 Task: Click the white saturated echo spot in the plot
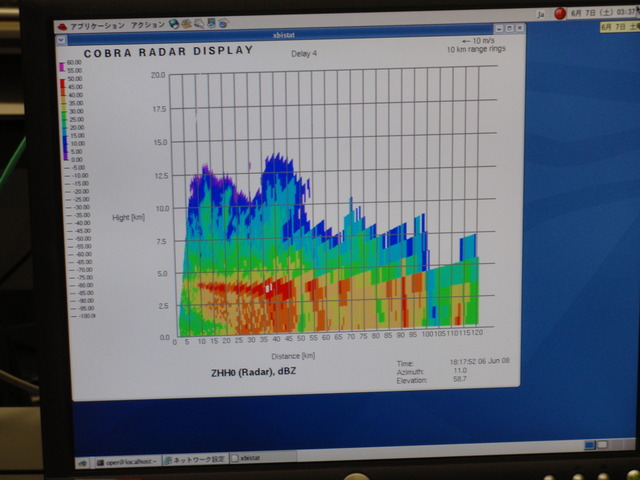coord(269,287)
